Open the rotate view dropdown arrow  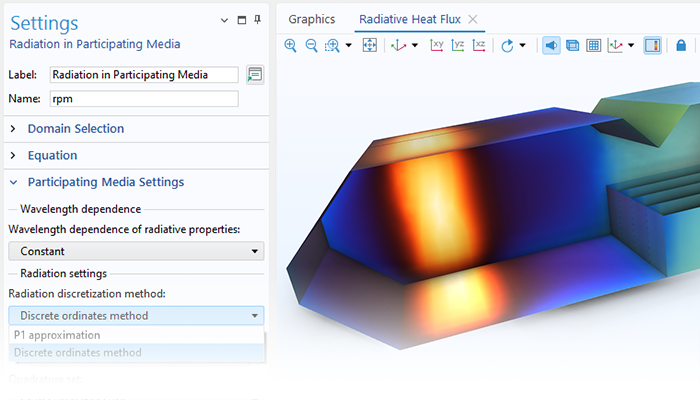click(x=522, y=46)
